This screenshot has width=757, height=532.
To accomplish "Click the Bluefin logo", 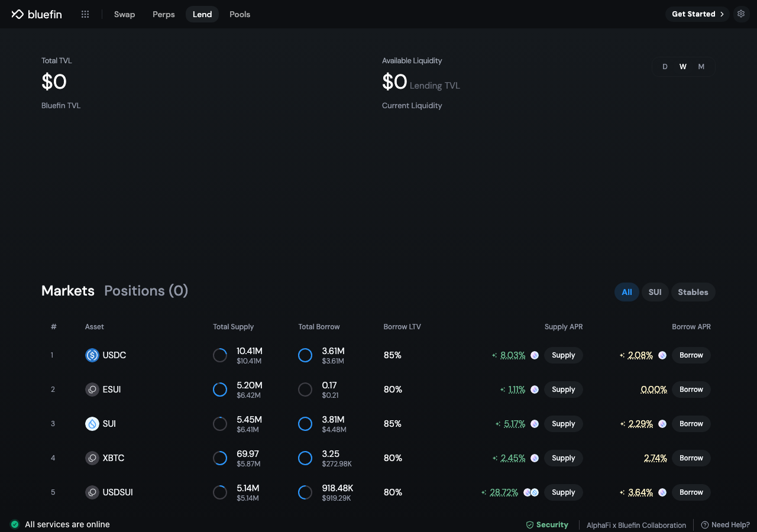I will click(x=37, y=14).
